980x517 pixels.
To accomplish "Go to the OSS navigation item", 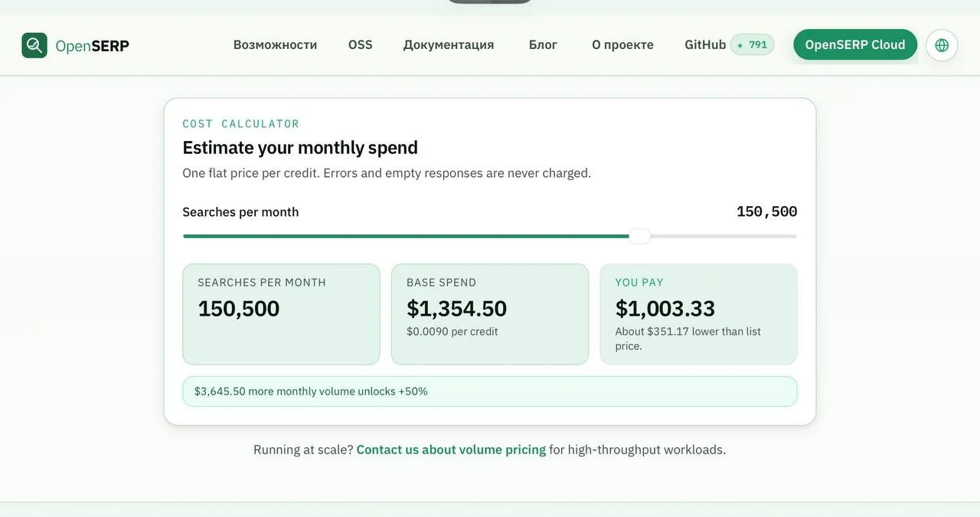I will coord(361,44).
